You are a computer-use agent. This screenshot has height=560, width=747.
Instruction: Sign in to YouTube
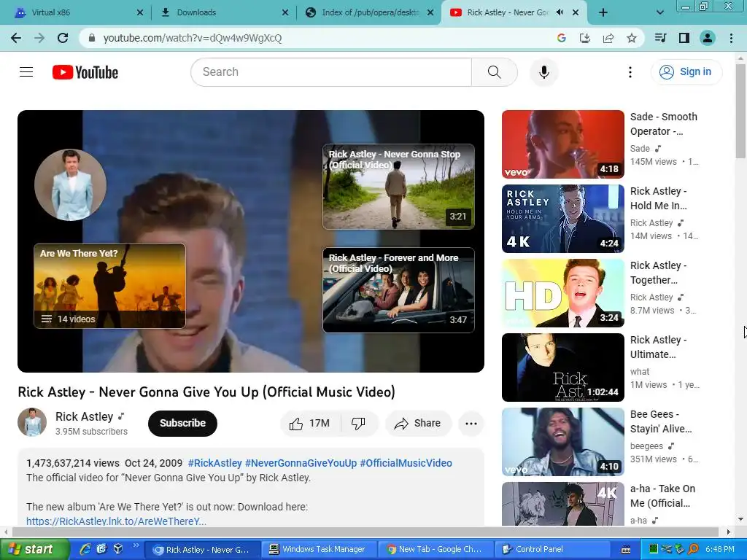pos(686,72)
